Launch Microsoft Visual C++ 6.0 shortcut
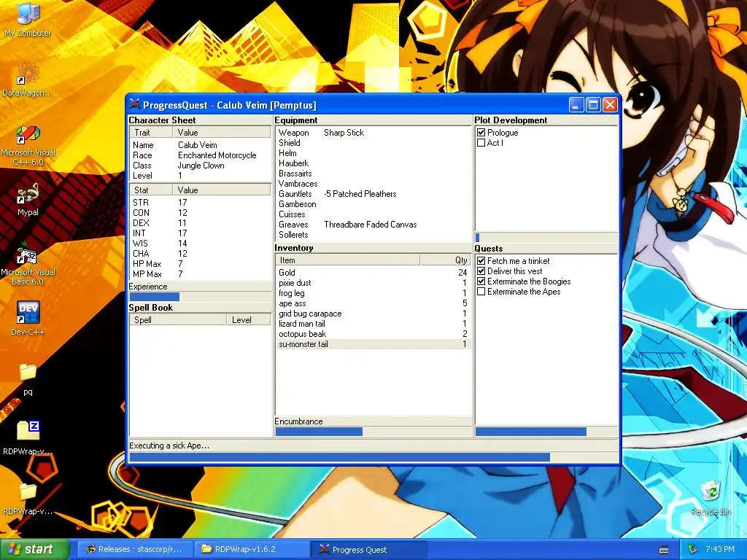This screenshot has height=560, width=747. click(28, 145)
